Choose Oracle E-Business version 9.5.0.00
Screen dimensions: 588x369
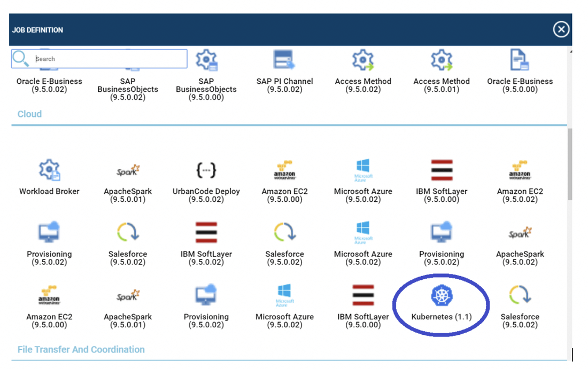(520, 61)
